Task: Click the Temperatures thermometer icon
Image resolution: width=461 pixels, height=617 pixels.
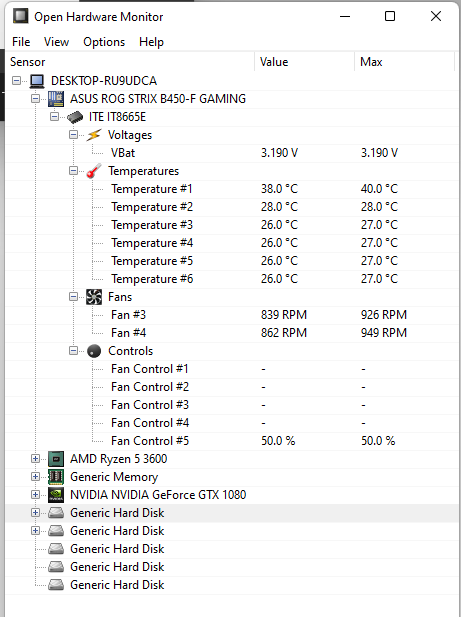Action: pyautogui.click(x=94, y=171)
